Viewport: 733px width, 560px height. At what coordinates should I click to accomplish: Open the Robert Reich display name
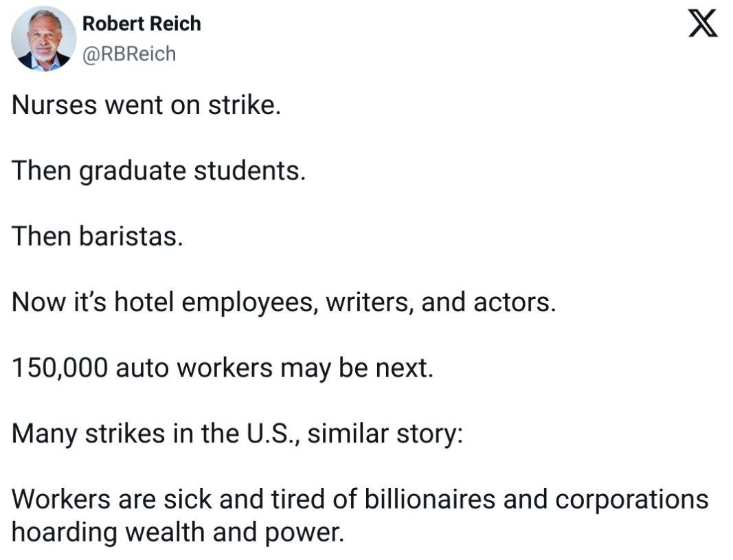pyautogui.click(x=142, y=24)
